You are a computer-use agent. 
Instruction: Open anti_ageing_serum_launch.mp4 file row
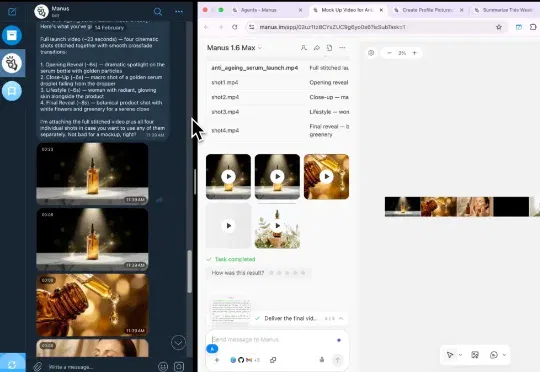click(278, 68)
